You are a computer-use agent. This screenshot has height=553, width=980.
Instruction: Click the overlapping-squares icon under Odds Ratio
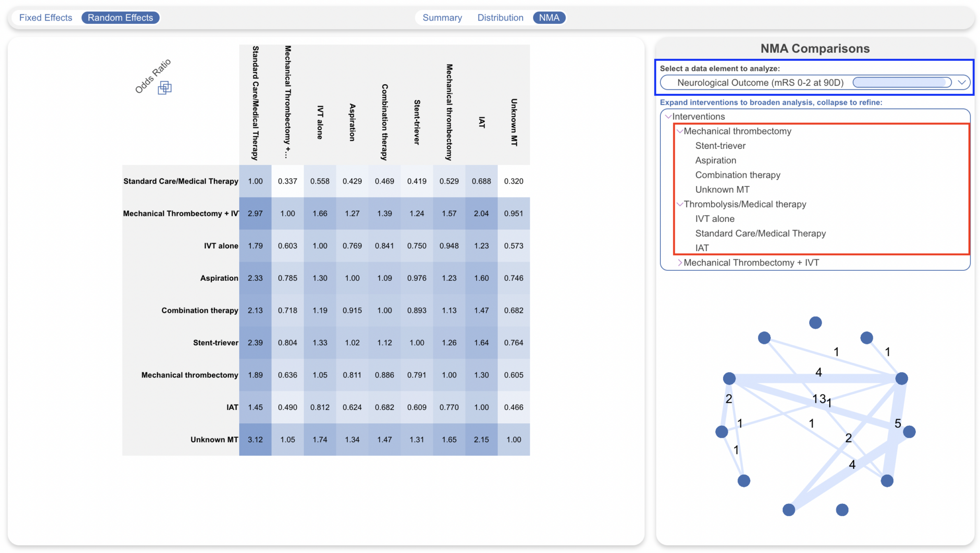[x=165, y=88]
